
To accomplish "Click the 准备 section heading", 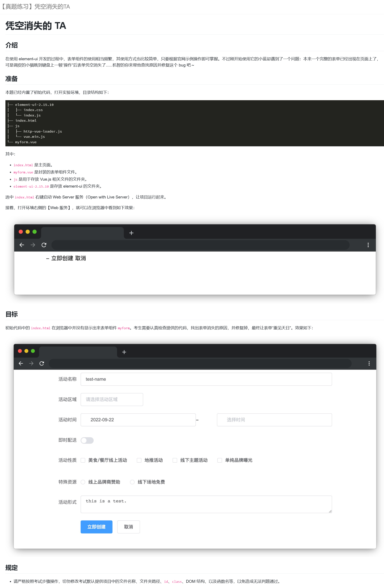I will 11,79.
